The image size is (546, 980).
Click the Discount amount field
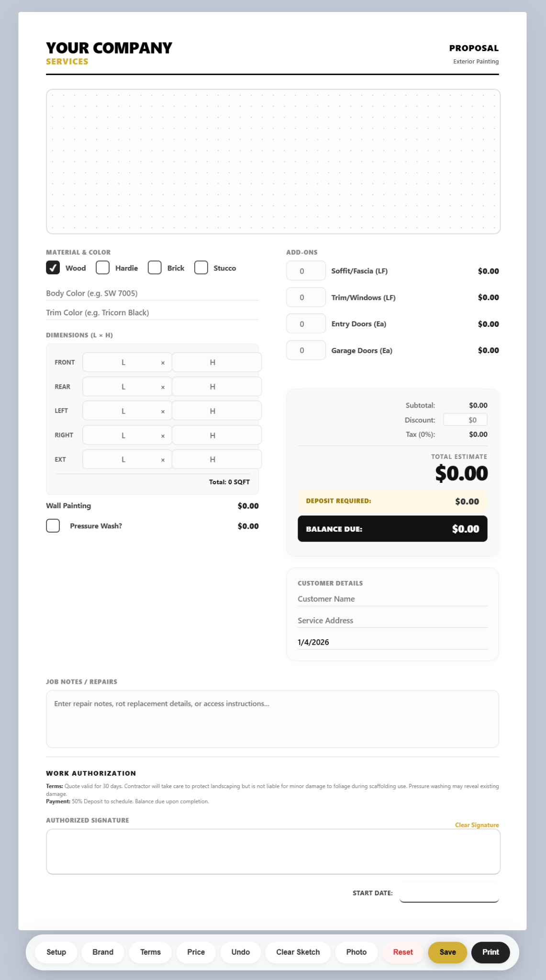click(x=465, y=420)
